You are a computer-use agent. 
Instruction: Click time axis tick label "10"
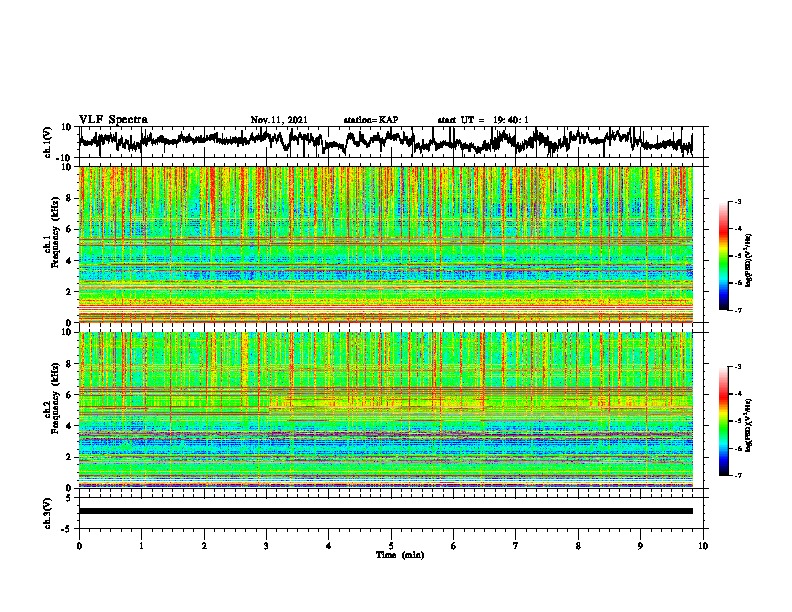point(703,546)
